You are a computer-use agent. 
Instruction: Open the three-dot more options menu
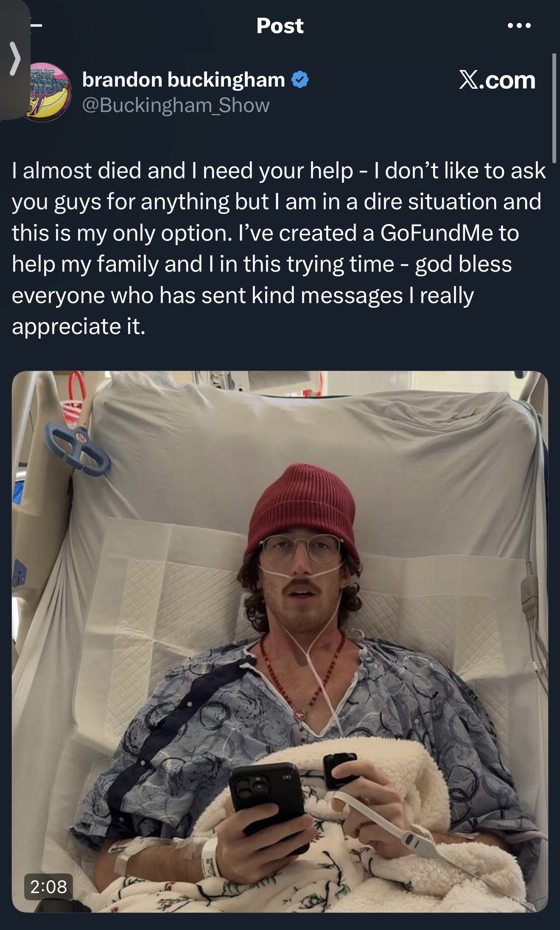click(x=519, y=26)
